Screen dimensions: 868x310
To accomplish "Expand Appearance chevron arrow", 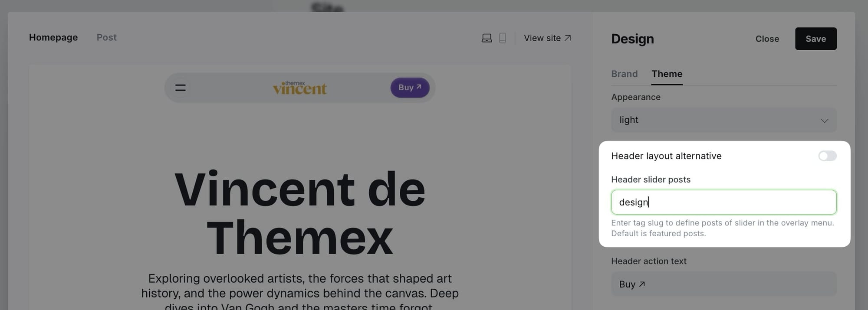I will [x=824, y=121].
